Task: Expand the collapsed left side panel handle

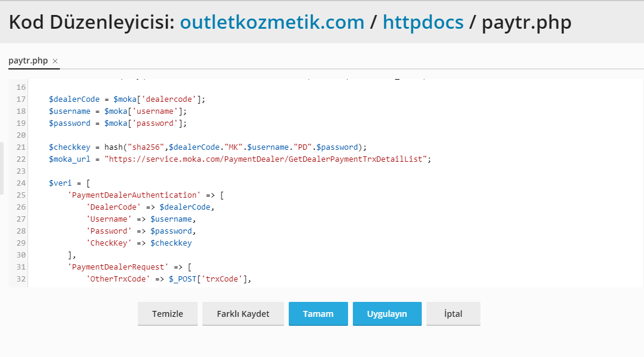Action: [2, 168]
